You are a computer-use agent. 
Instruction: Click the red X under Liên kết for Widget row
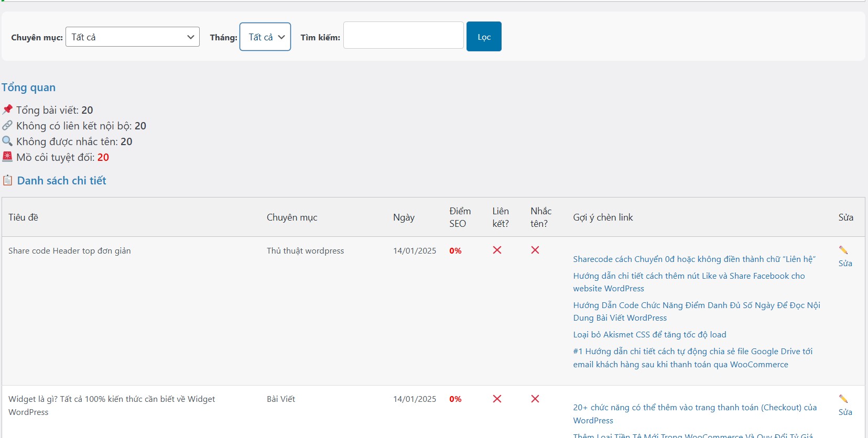coord(497,399)
